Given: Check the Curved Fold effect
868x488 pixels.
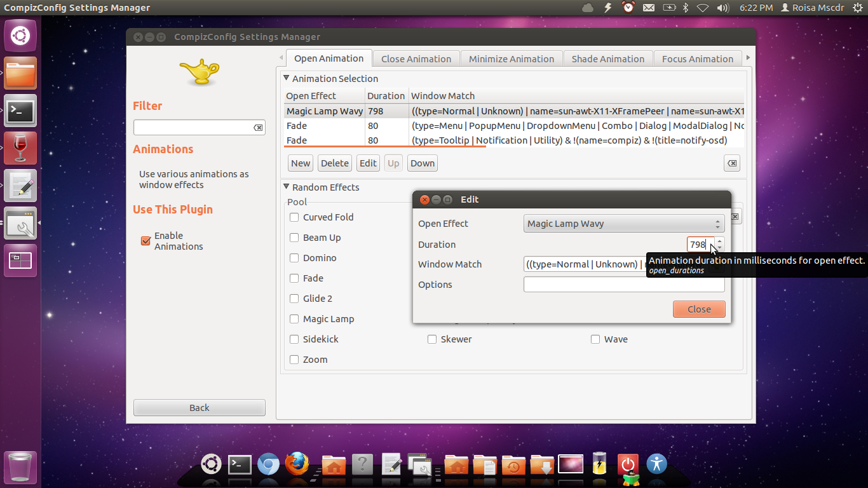Looking at the screenshot, I should tap(294, 217).
